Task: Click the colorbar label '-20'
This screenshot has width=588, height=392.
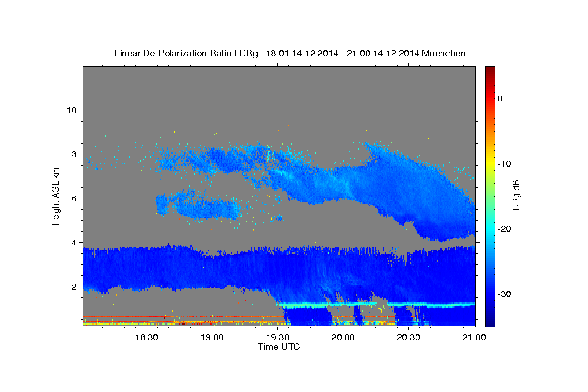Action: pos(504,229)
